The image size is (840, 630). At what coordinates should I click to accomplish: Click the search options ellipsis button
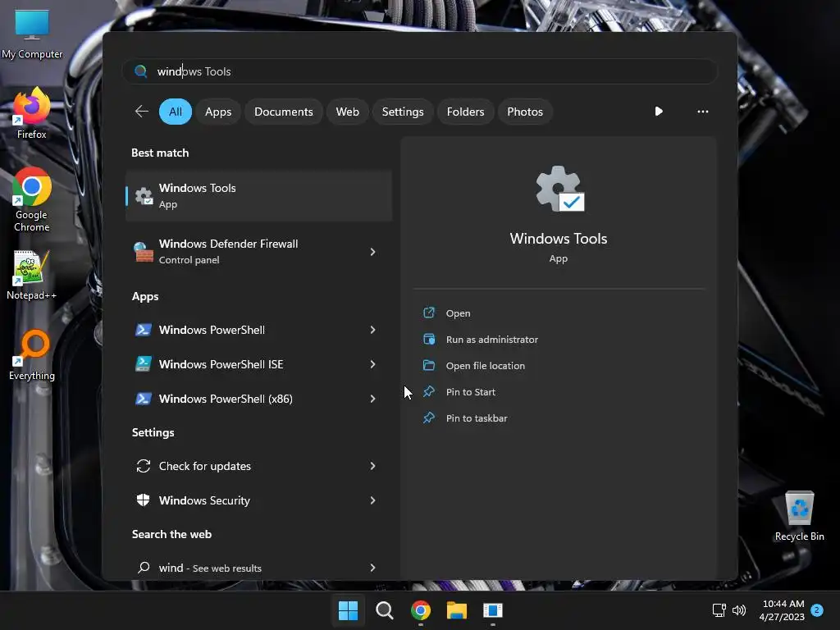pos(703,112)
